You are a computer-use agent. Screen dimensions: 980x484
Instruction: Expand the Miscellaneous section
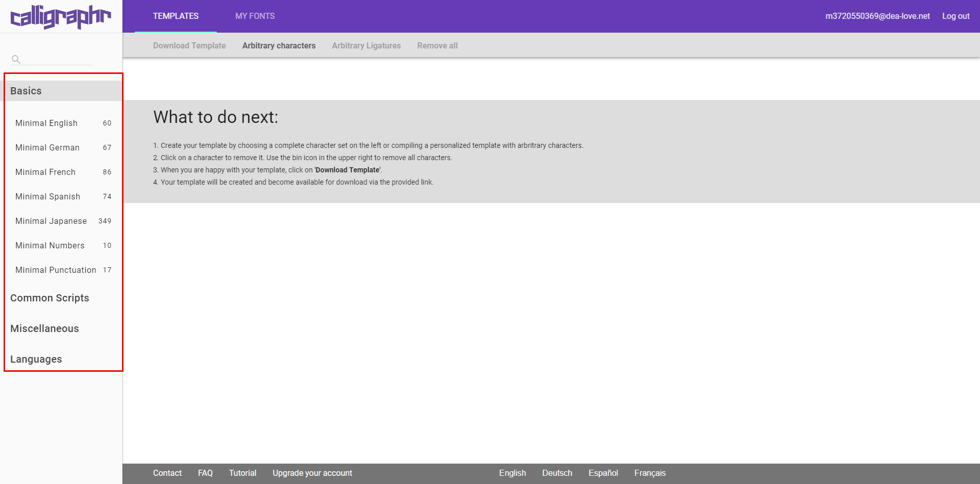click(44, 328)
